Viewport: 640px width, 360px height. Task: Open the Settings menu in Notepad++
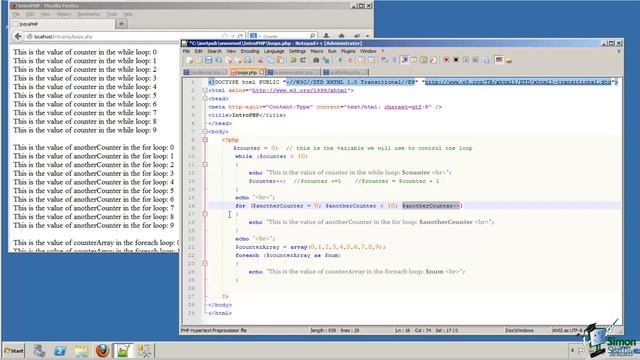297,51
